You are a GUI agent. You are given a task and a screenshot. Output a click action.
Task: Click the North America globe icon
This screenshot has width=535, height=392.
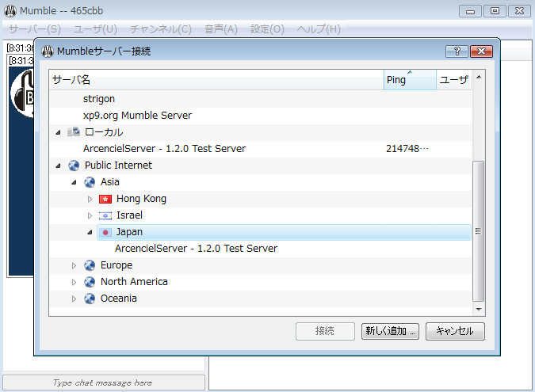point(90,282)
